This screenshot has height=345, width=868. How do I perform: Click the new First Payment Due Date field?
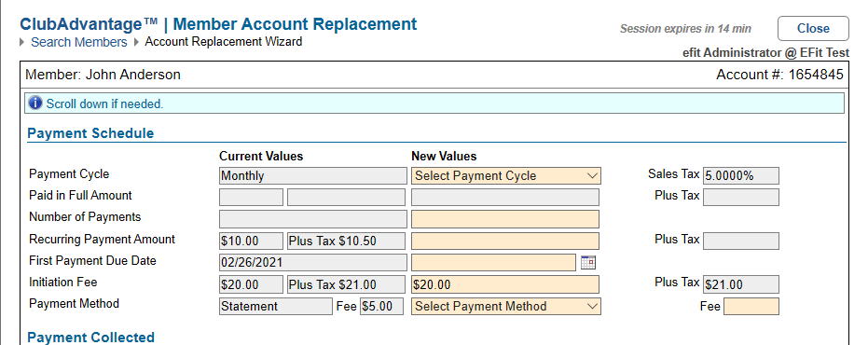pyautogui.click(x=493, y=263)
